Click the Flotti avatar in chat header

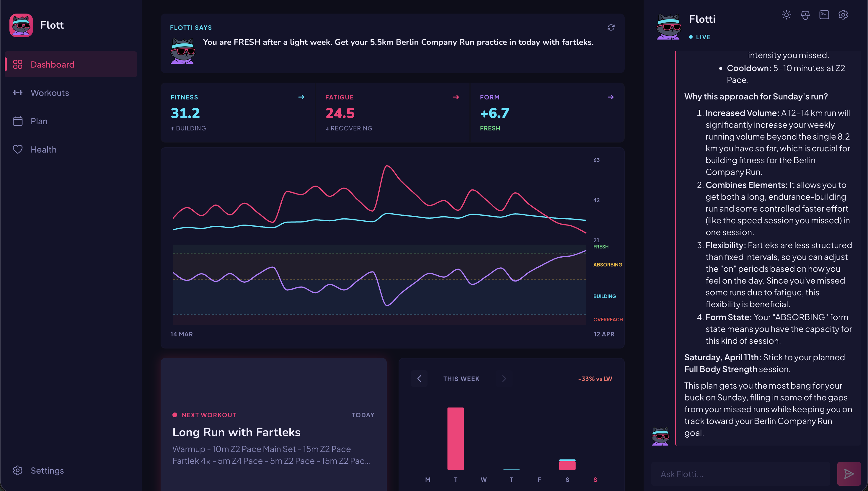(668, 27)
